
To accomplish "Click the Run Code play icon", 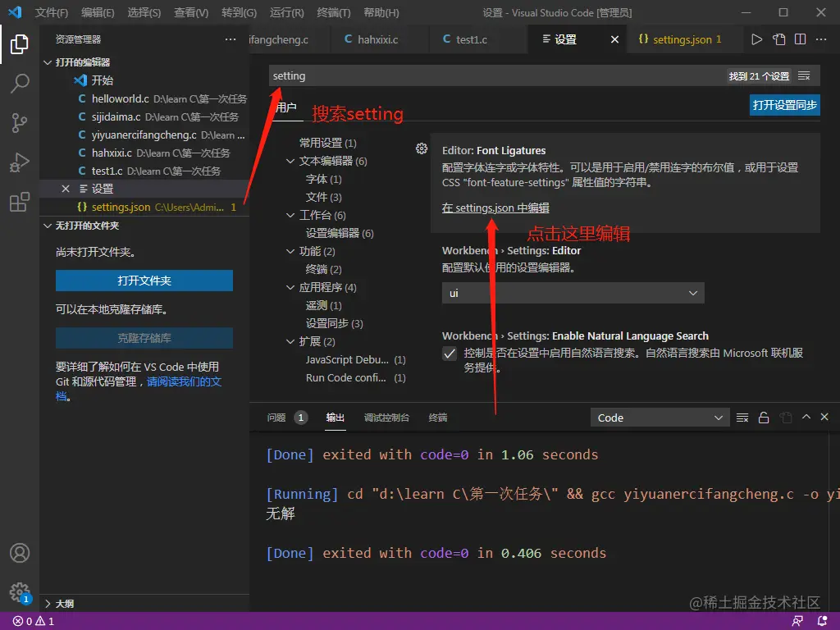I will point(756,39).
